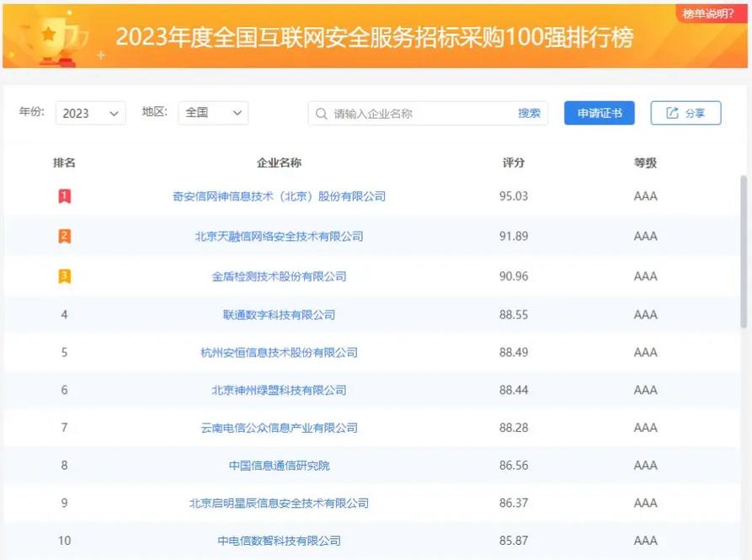
Task: Click the rank 3 yellow badge
Action: [x=64, y=276]
